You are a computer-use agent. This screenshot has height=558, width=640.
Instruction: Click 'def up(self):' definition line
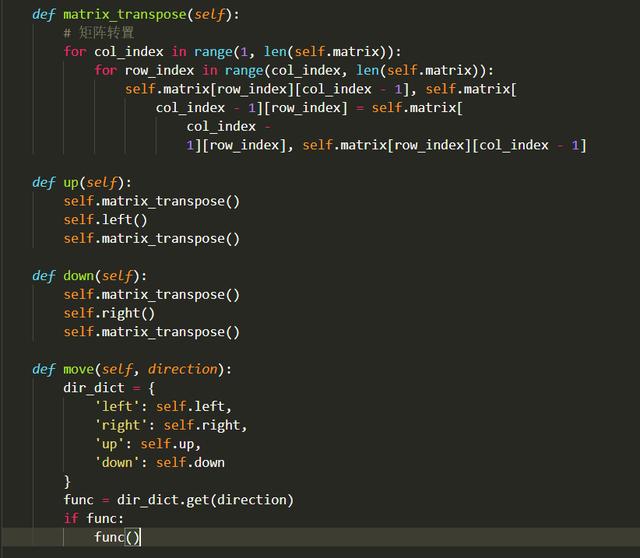pos(82,182)
